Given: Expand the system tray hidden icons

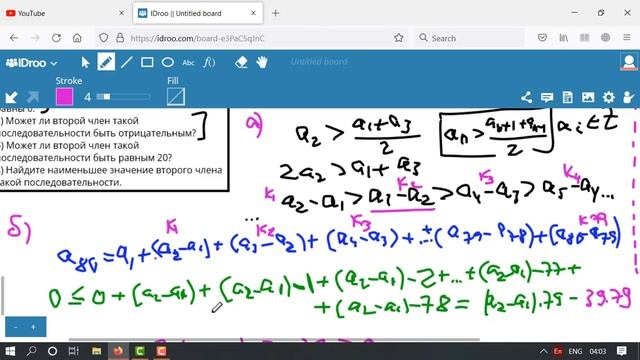Looking at the screenshot, I should [543, 351].
